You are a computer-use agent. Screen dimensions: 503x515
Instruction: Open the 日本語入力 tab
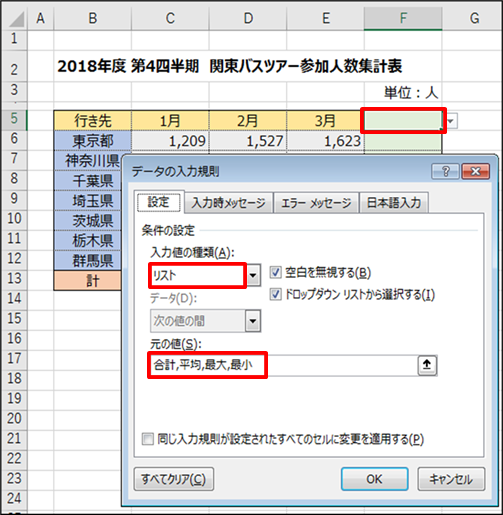394,203
